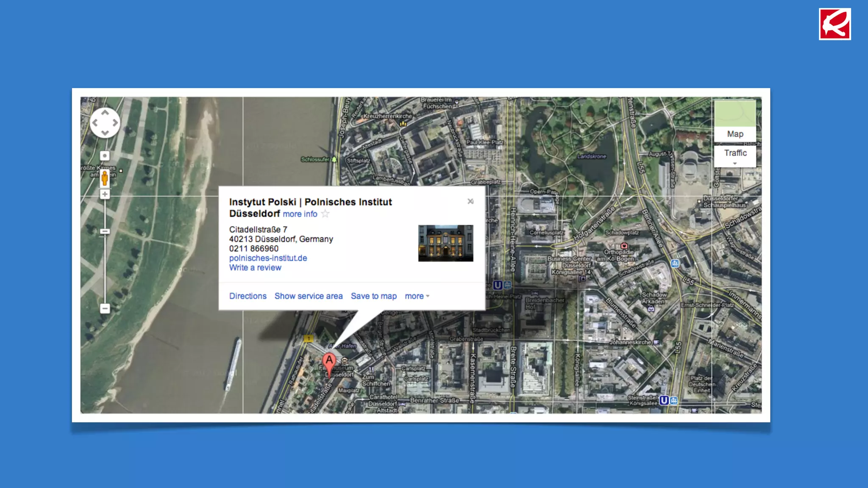Viewport: 868px width, 488px height.
Task: Toggle the Traffic layer
Action: (735, 153)
